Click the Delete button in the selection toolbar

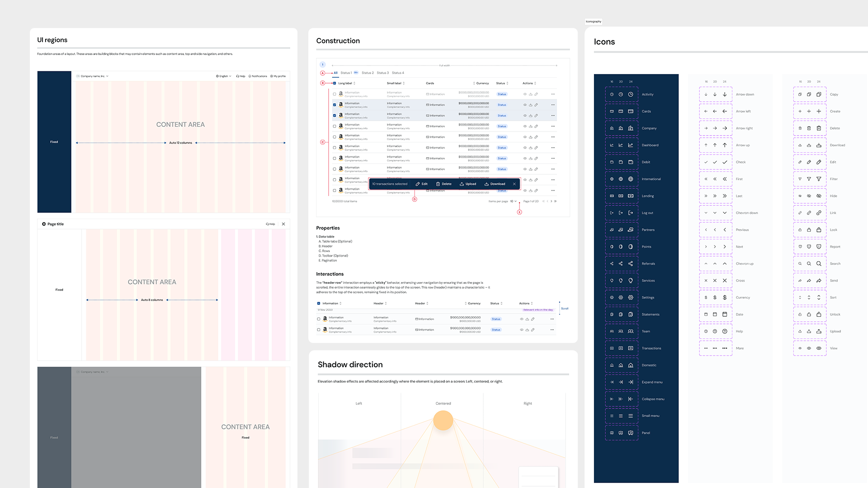point(444,184)
